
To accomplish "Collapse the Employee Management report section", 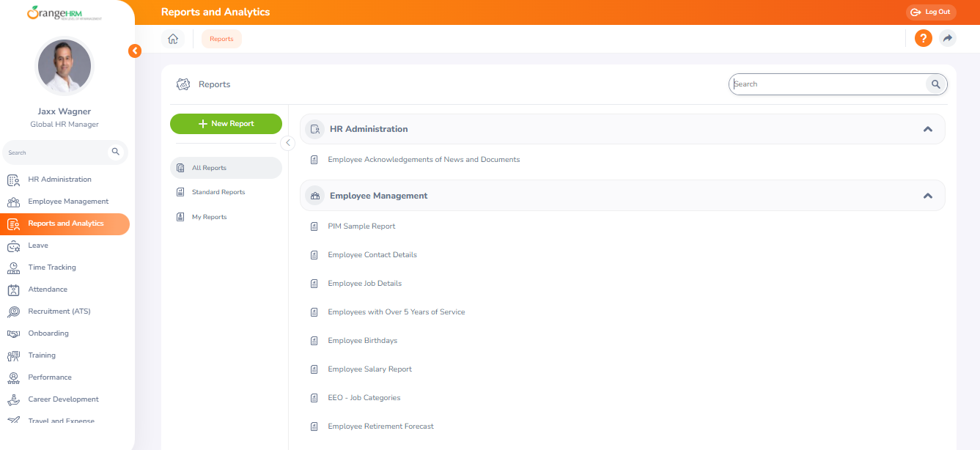I will pyautogui.click(x=928, y=196).
